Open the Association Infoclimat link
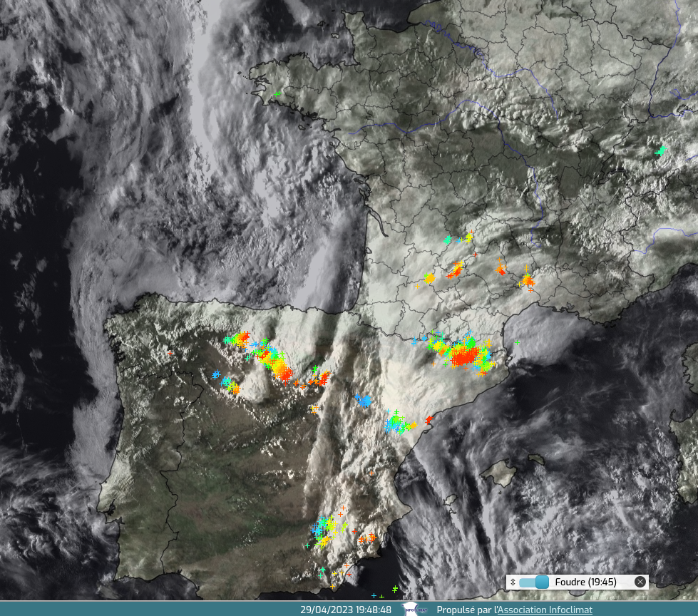This screenshot has height=616, width=698. coord(545,610)
